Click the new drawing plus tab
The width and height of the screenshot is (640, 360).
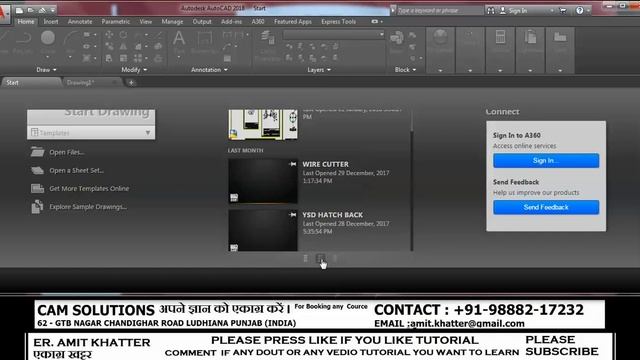[131, 82]
